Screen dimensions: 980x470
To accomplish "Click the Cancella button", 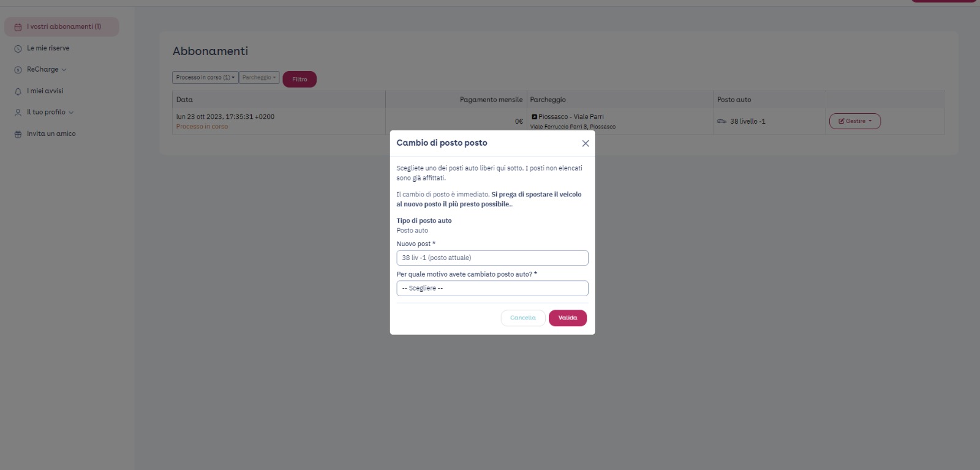I will 523,318.
